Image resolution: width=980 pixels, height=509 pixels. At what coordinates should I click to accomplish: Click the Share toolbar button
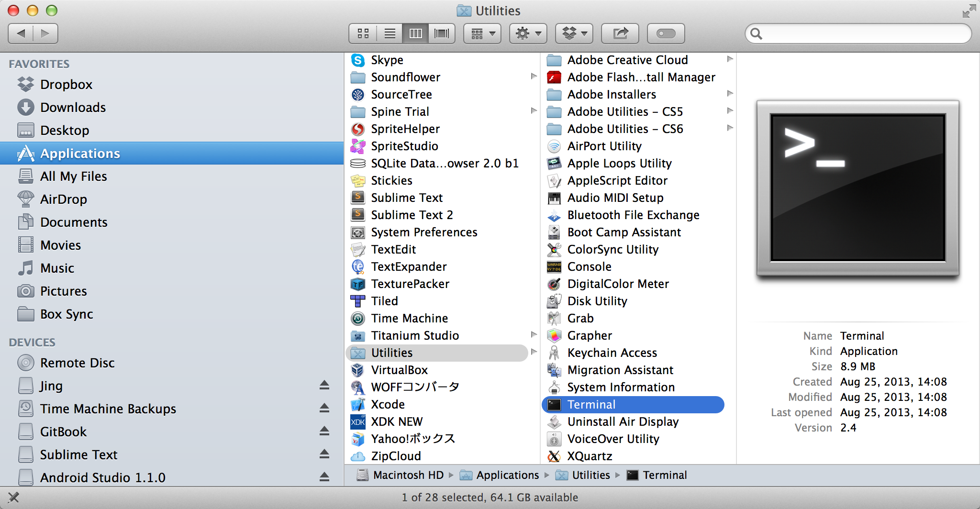[x=620, y=33]
